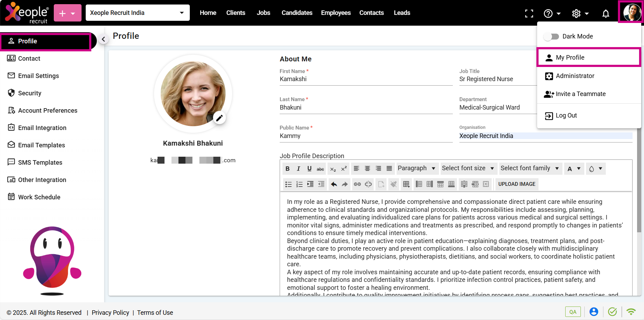Expand the Paragraph style dropdown
Screen dimensions: 644x320
point(416,168)
